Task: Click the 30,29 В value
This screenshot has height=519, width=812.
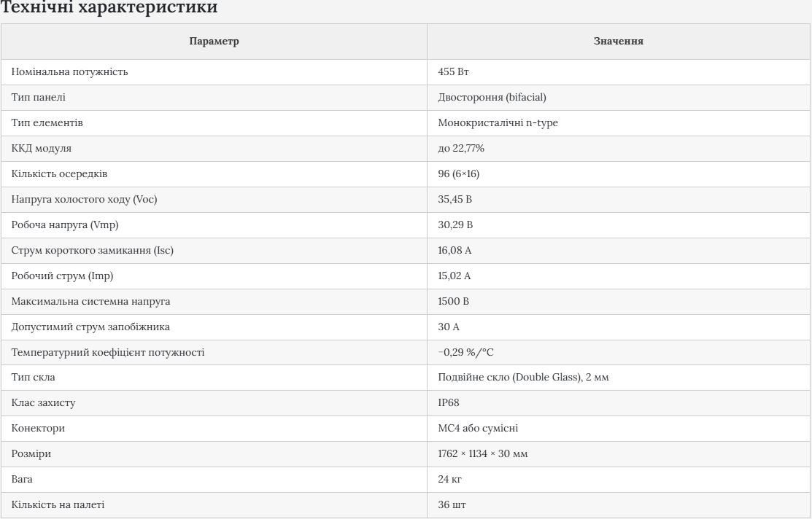Action: click(455, 225)
